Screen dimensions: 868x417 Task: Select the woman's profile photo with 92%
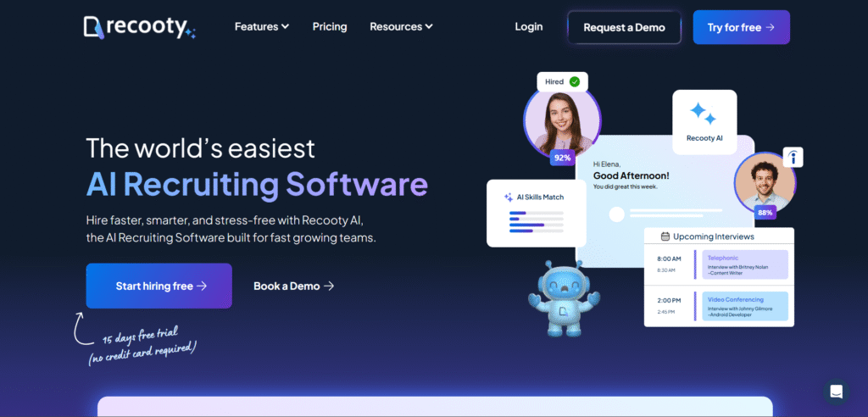[x=561, y=121]
